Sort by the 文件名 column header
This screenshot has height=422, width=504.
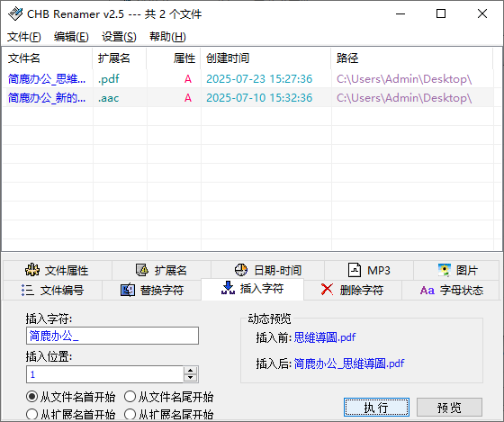(47, 58)
